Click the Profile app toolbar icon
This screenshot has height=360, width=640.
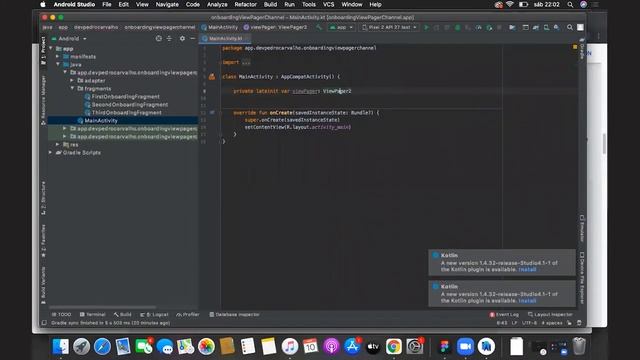point(479,27)
